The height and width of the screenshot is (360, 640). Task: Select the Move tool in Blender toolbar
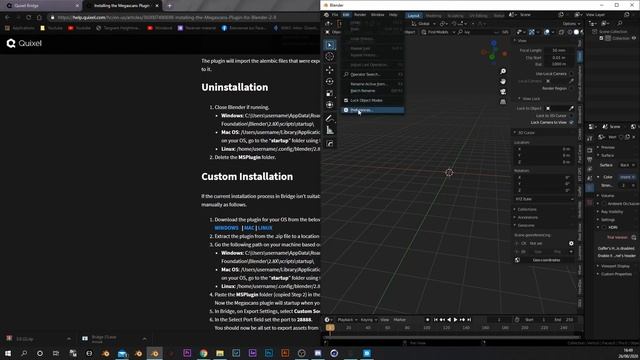[330, 70]
